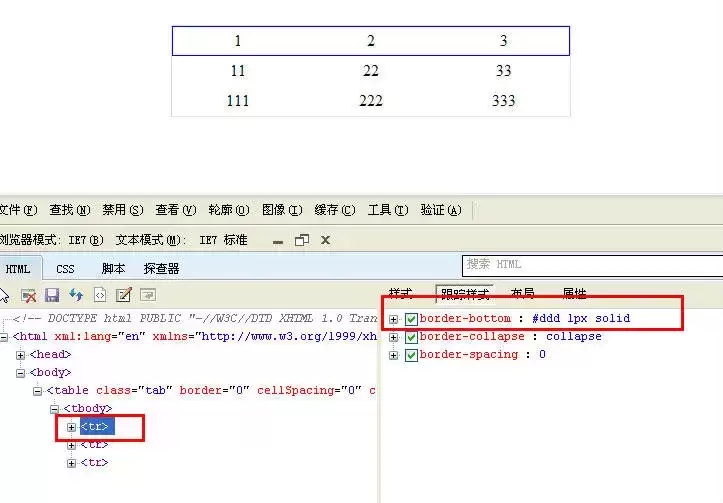723x503 pixels.
Task: Click the clear browser cache icon
Action: coord(28,295)
